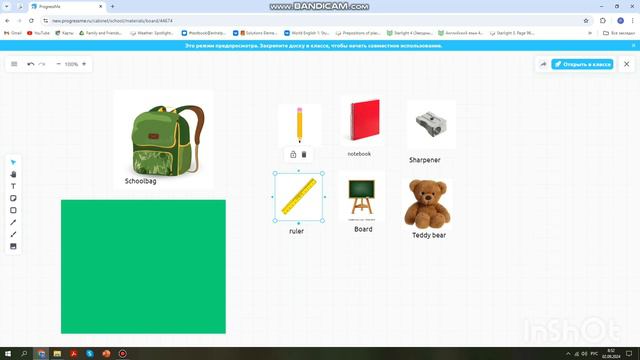Select the large green rectangle shape
The width and height of the screenshot is (640, 360).
pos(143,267)
